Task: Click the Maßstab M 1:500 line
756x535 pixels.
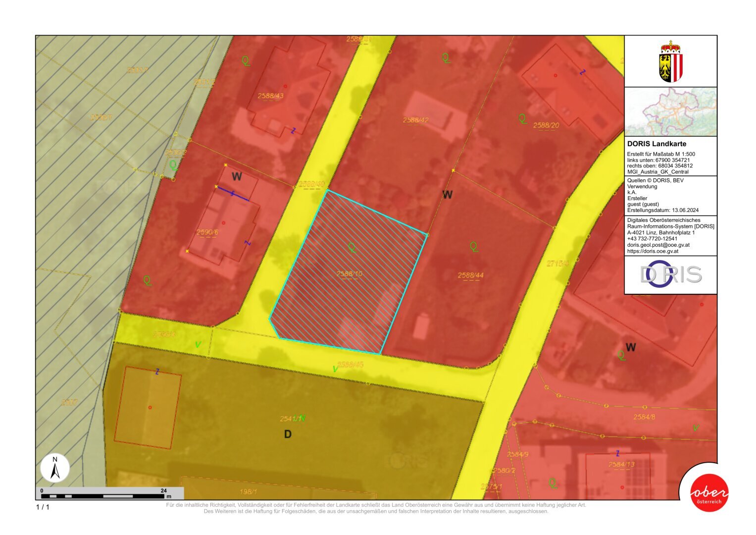Action: (x=661, y=154)
